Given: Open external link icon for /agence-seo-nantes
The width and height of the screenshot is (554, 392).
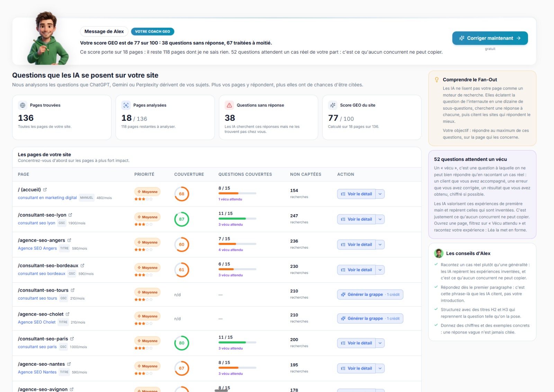Looking at the screenshot, I should point(69,364).
